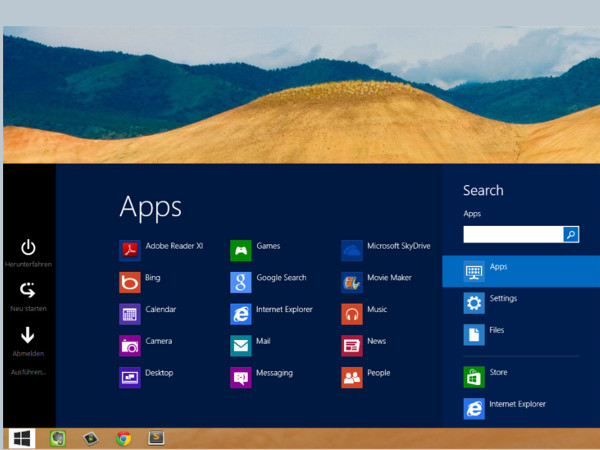Click into the Apps search text field
Screen dimensions: 600x450
[x=512, y=234]
